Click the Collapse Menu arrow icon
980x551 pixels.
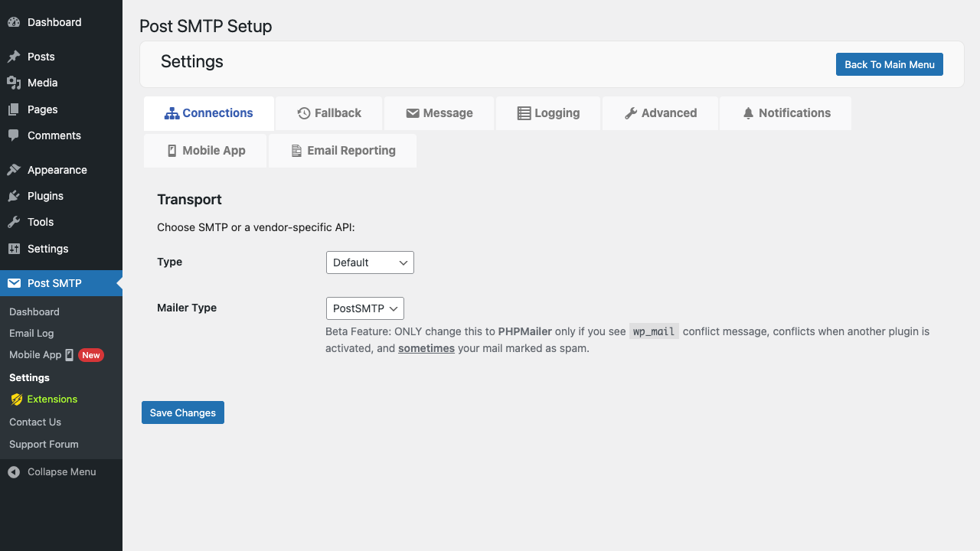(x=14, y=472)
